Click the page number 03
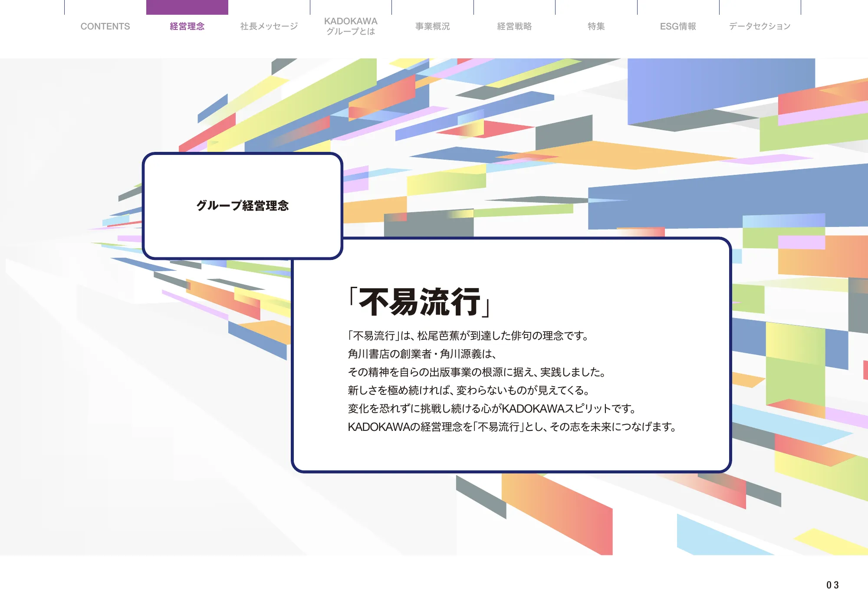 832,585
